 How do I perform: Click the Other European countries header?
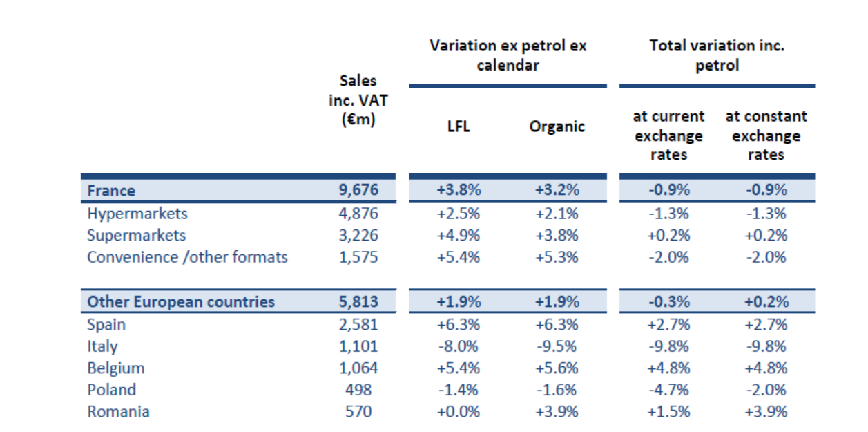click(x=181, y=302)
